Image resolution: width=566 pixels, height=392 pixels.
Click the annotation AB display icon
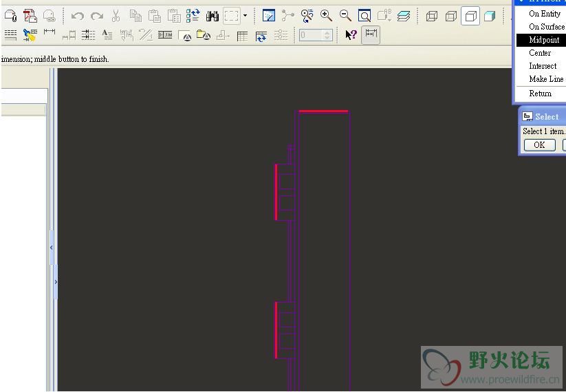(384, 16)
